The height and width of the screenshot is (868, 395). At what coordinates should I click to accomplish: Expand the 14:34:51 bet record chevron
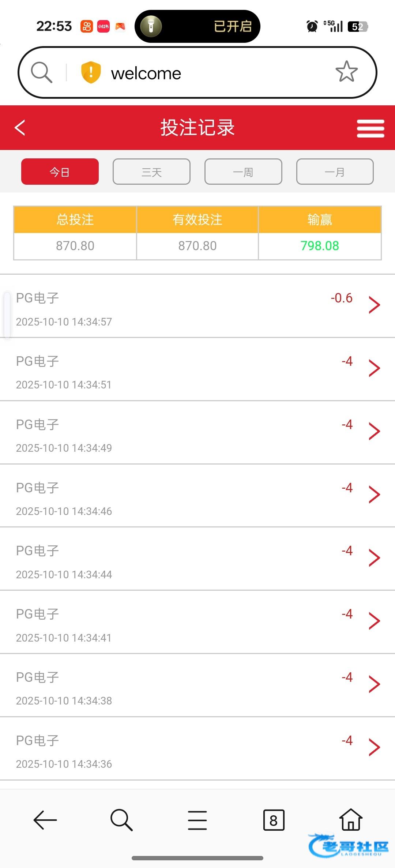[374, 368]
